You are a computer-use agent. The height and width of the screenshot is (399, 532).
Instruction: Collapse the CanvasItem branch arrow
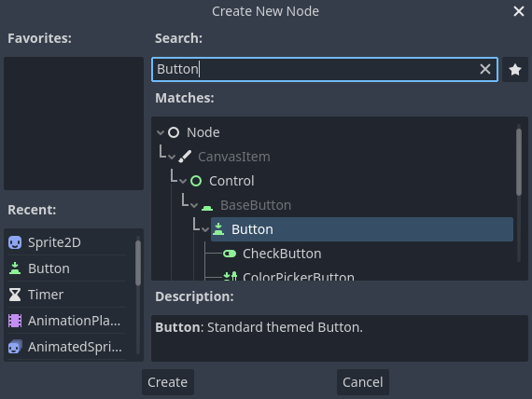[x=172, y=158]
